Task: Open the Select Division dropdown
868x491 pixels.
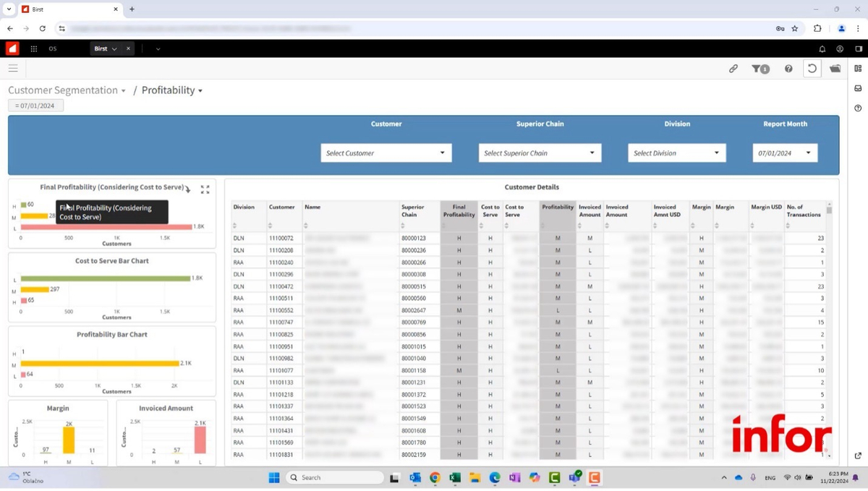Action: click(677, 153)
